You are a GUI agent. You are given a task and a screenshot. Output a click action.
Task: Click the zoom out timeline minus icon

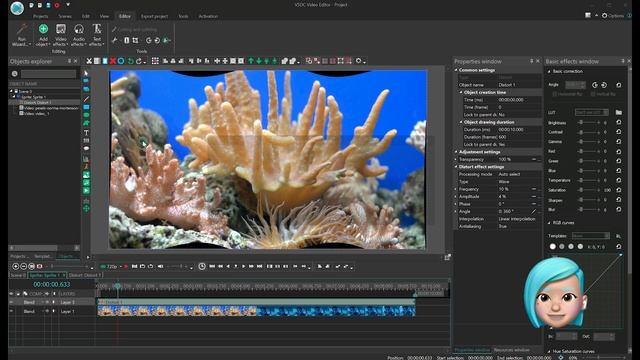pyautogui.click(x=23, y=267)
